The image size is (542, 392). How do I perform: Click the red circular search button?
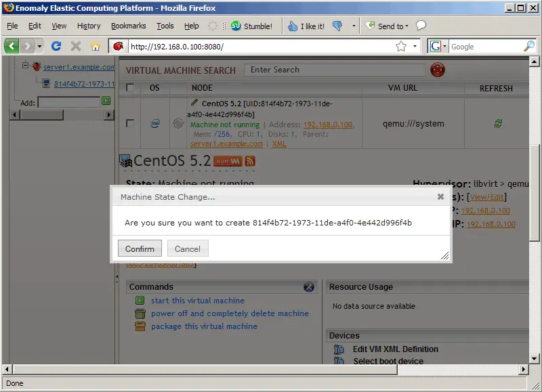click(x=438, y=70)
